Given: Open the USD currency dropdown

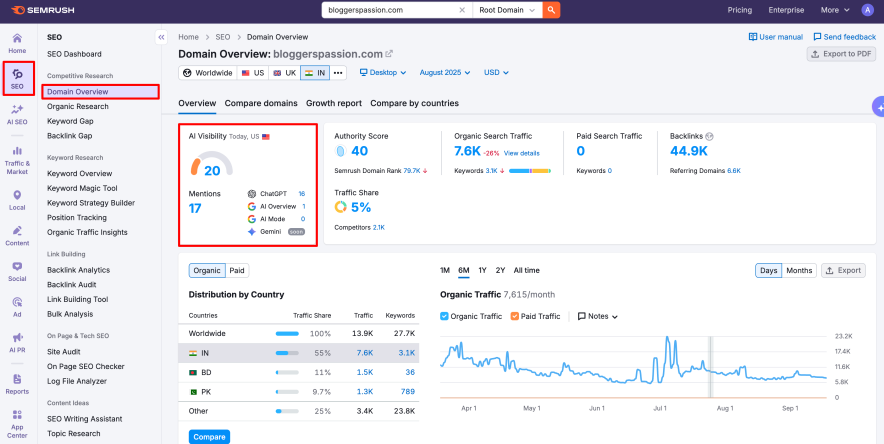Looking at the screenshot, I should (496, 73).
